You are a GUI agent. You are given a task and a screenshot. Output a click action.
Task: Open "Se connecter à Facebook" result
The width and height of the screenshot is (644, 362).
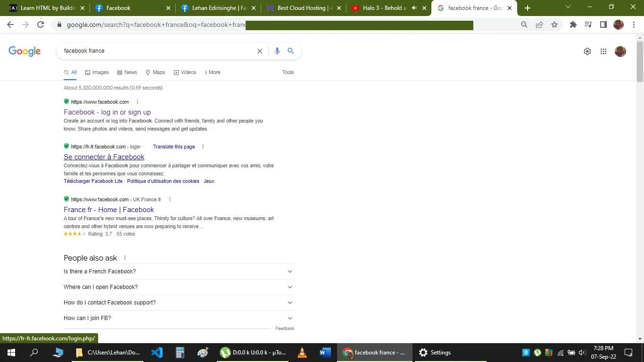104,157
